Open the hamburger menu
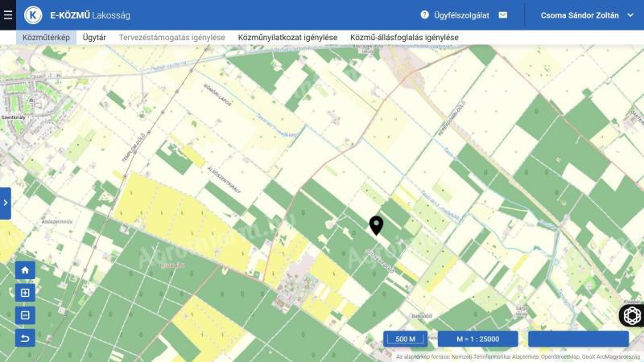 tap(8, 14)
